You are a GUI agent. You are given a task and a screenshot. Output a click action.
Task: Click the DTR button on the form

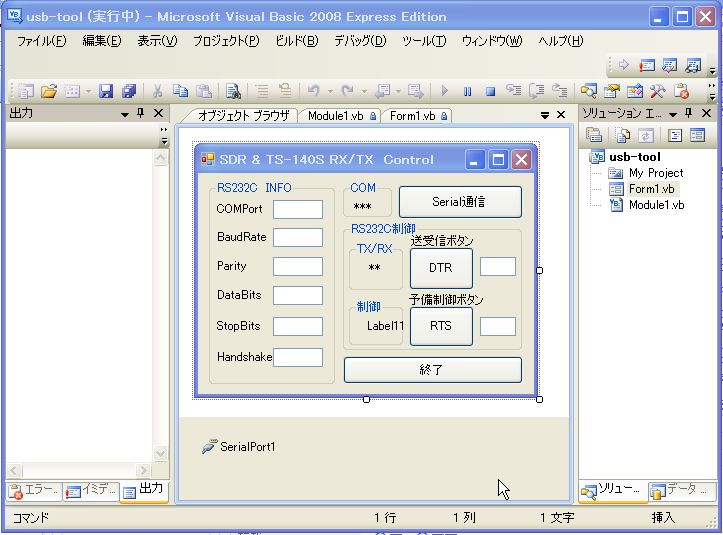tap(441, 268)
